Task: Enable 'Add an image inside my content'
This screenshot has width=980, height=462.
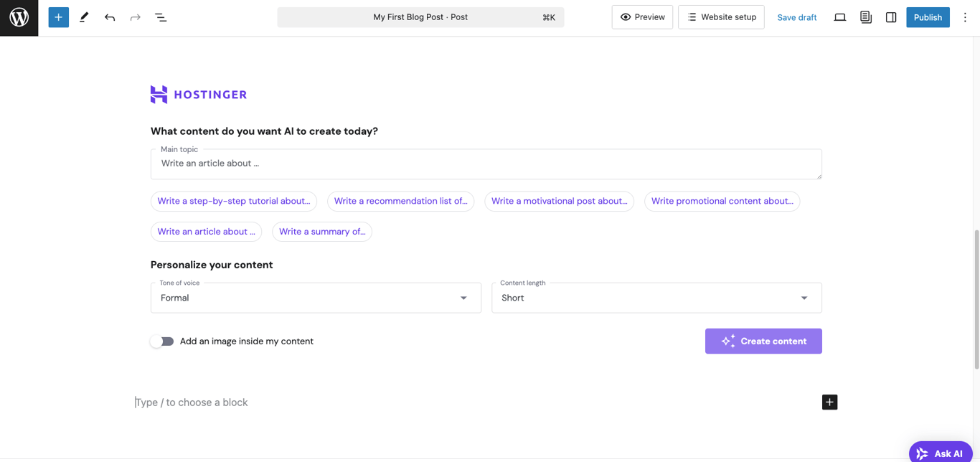Action: pyautogui.click(x=162, y=341)
